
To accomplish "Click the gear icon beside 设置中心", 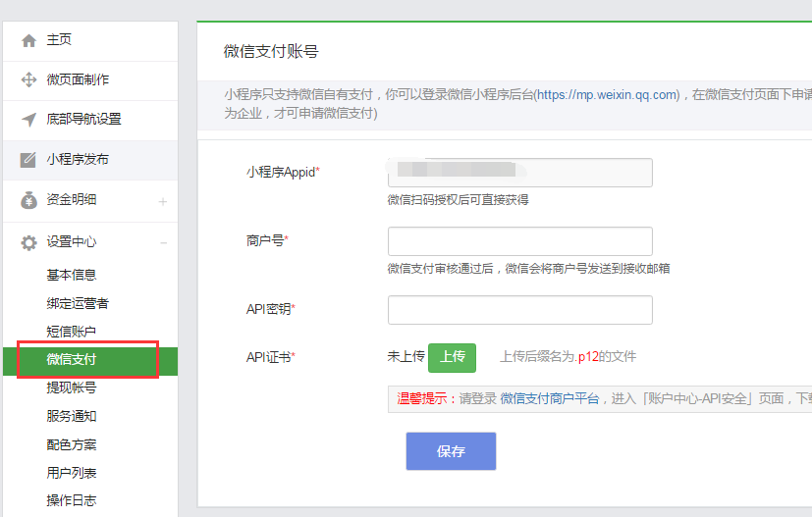I will [x=28, y=242].
